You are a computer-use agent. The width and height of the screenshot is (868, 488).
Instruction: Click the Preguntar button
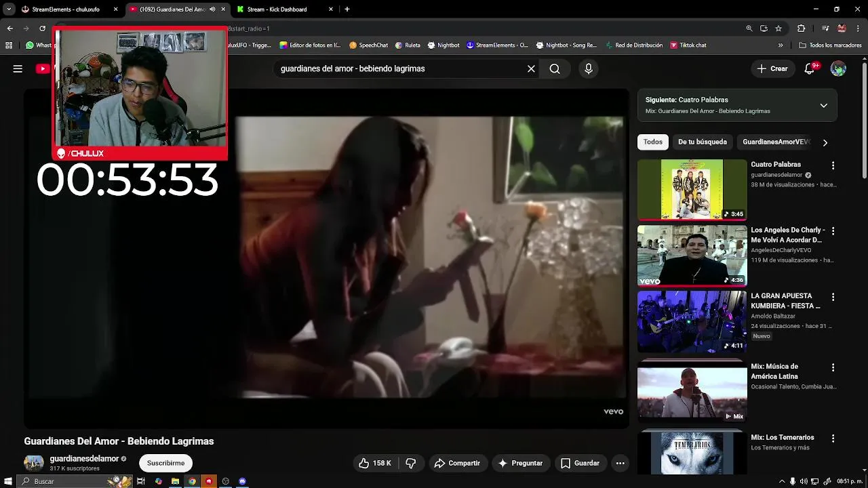tap(520, 463)
